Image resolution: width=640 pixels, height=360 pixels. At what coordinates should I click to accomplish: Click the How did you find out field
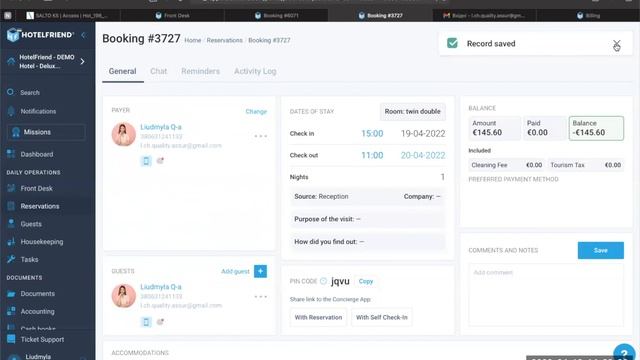tap(367, 242)
